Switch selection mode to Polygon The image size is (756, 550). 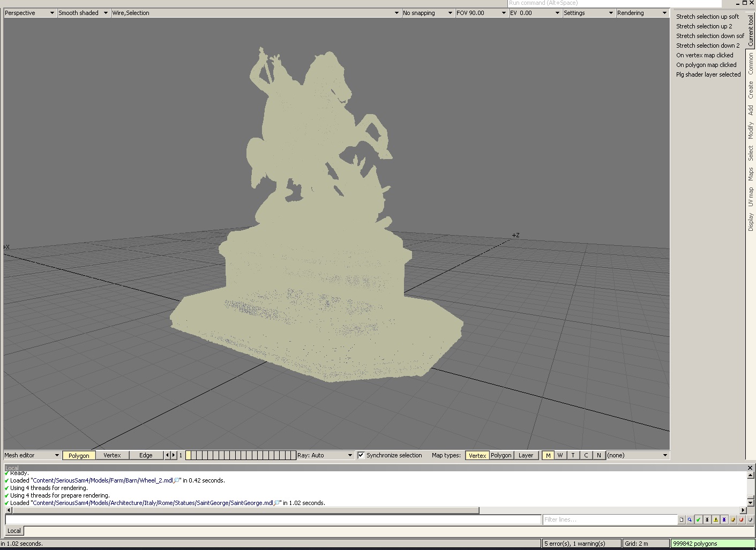[79, 456]
